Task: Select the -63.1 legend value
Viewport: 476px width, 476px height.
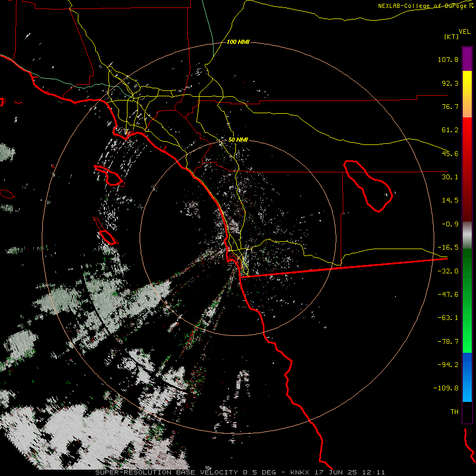Action: point(448,318)
